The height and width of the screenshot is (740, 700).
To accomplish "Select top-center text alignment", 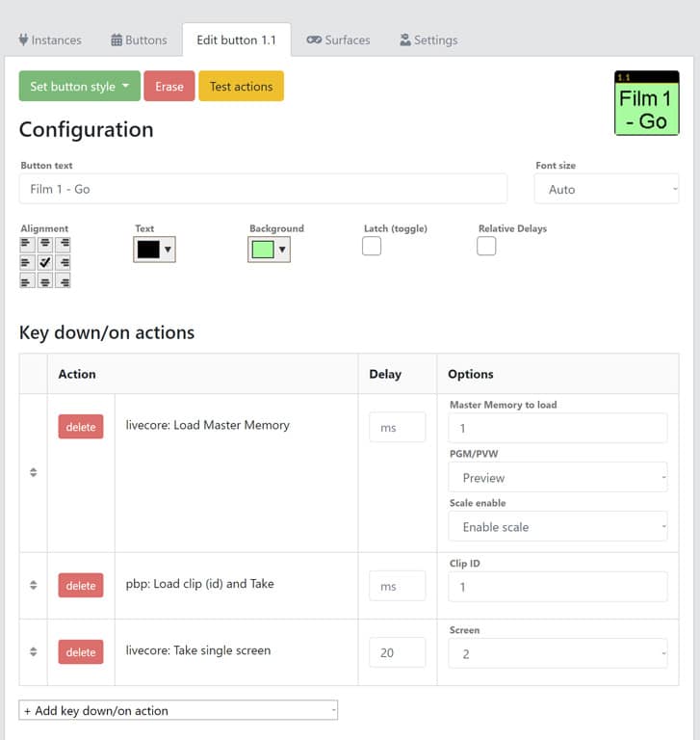I will point(45,245).
